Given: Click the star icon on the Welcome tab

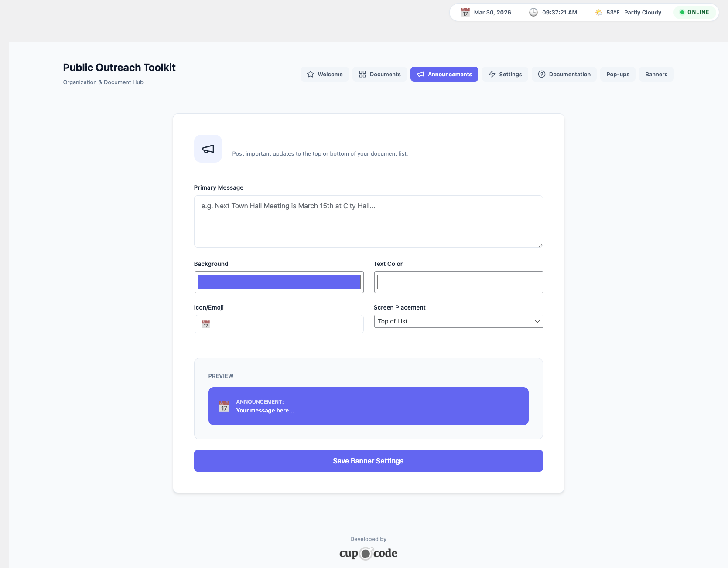Looking at the screenshot, I should tap(311, 75).
